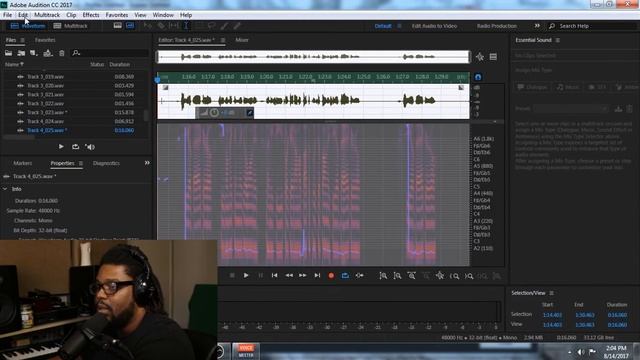This screenshot has height=360, width=640.
Task: Click the trash Close File icon
Action: [x=62, y=53]
